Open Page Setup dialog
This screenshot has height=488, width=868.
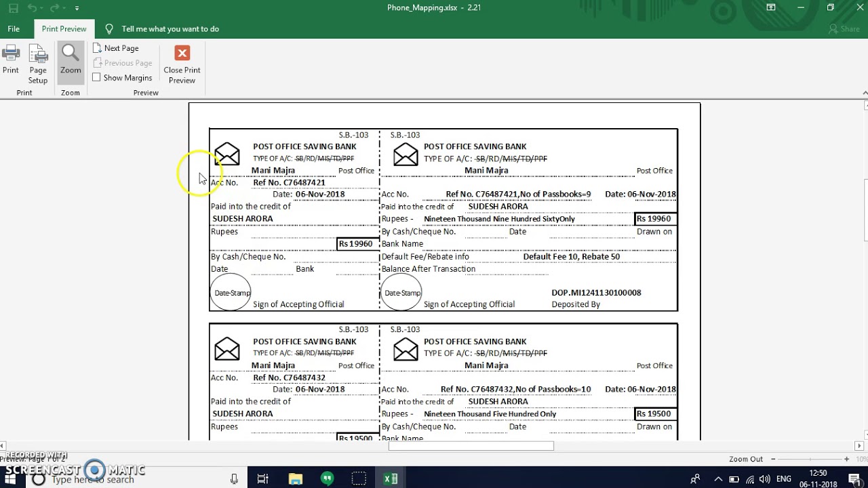pyautogui.click(x=38, y=64)
